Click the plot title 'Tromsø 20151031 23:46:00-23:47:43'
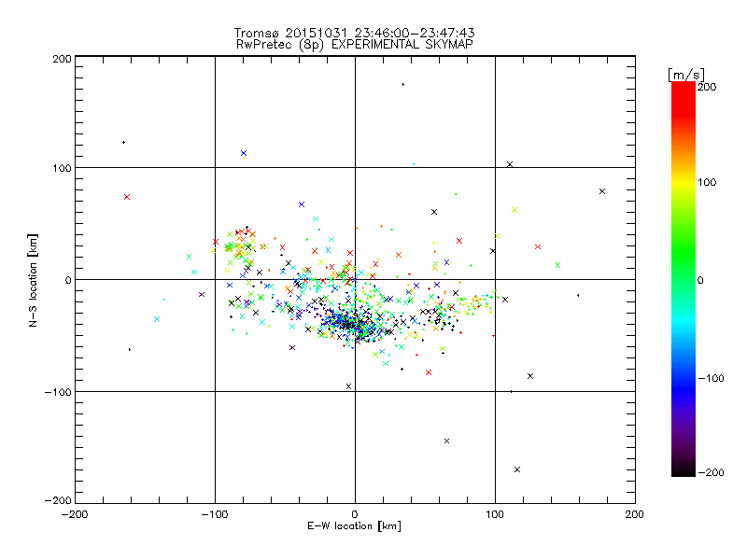Screen dimensions: 747x560 point(354,33)
